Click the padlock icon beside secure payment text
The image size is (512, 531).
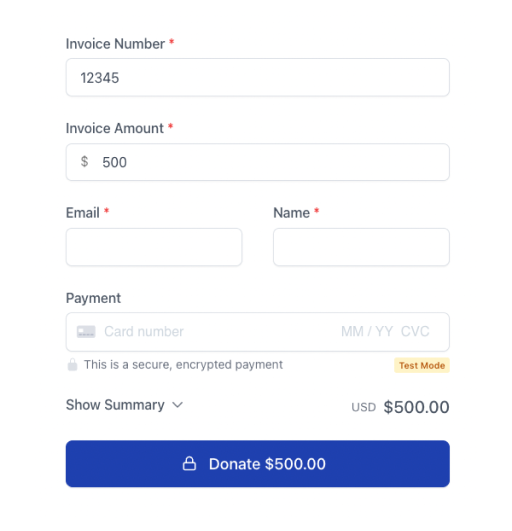[x=72, y=365]
